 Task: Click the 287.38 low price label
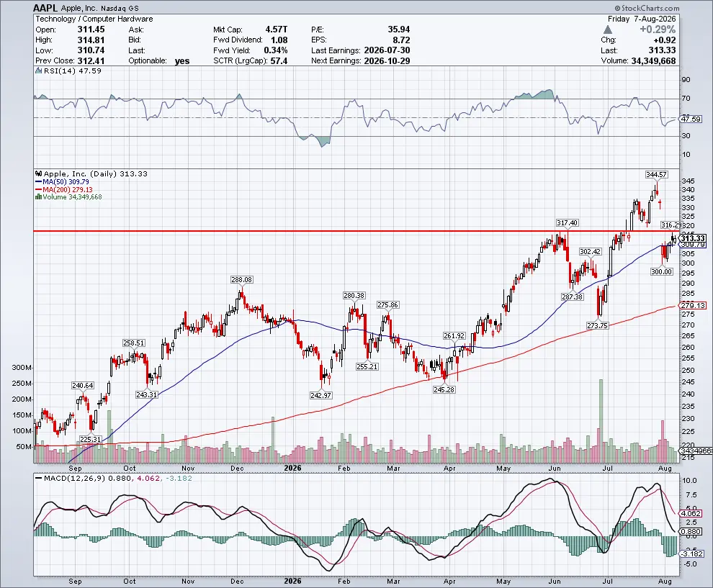[572, 297]
